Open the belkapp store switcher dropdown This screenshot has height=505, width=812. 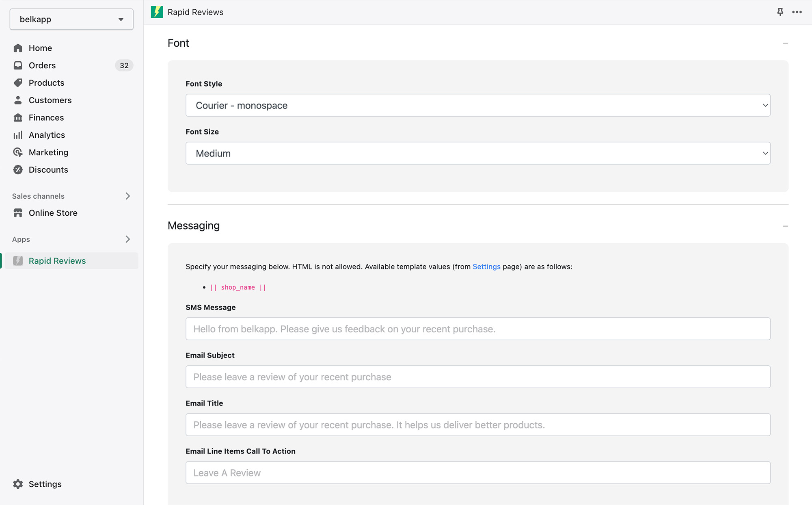[x=71, y=19]
